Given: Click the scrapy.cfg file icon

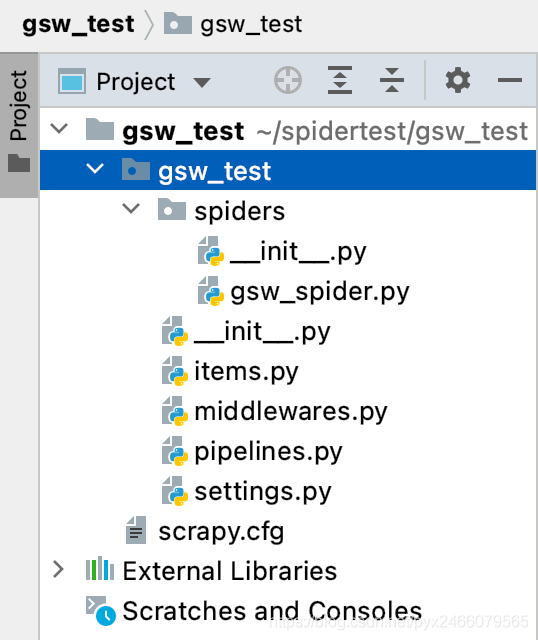Looking at the screenshot, I should (136, 530).
